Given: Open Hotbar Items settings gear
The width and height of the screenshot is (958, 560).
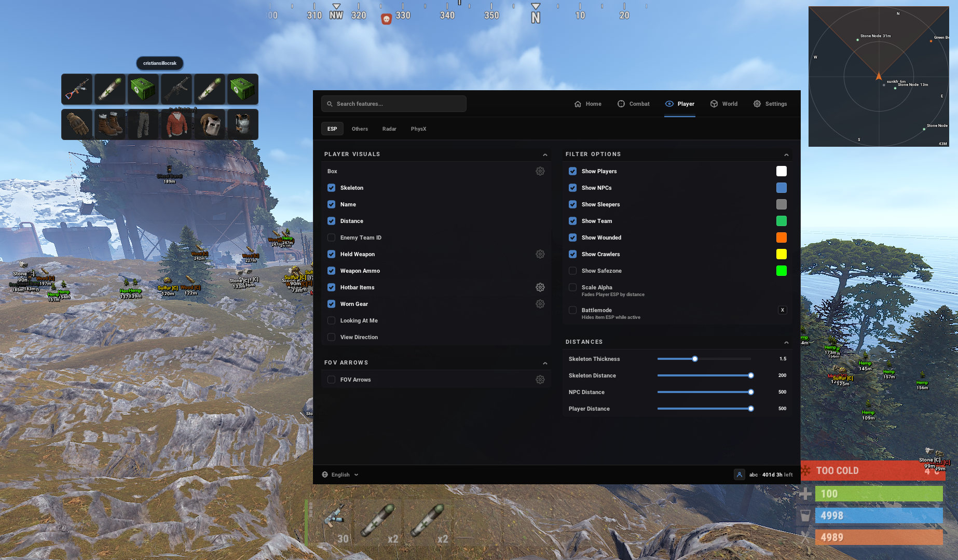Looking at the screenshot, I should [x=540, y=287].
